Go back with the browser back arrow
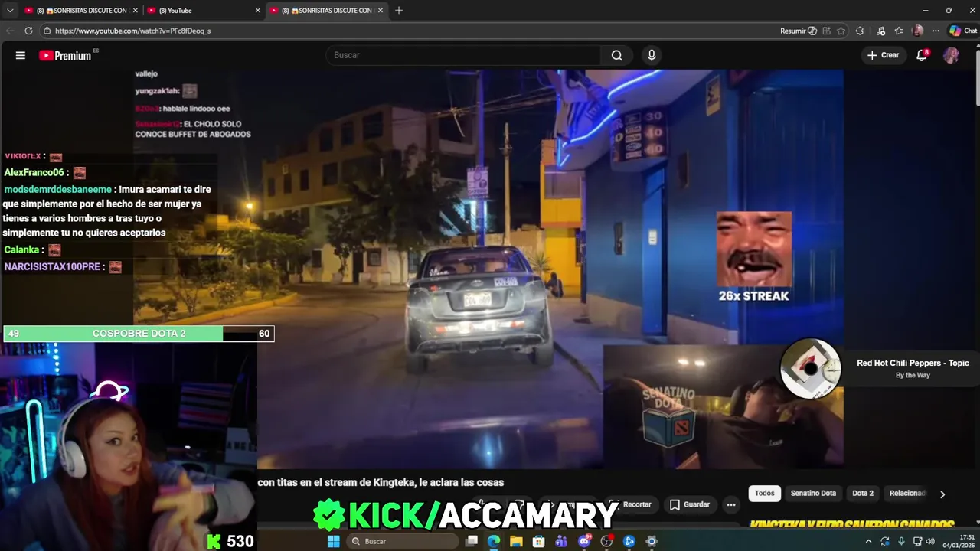 pyautogui.click(x=10, y=31)
